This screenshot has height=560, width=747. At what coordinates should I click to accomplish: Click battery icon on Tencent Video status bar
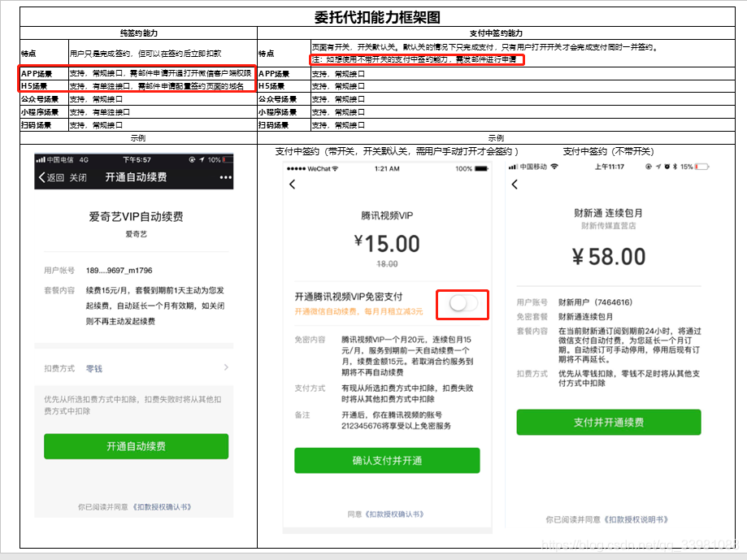pos(481,168)
